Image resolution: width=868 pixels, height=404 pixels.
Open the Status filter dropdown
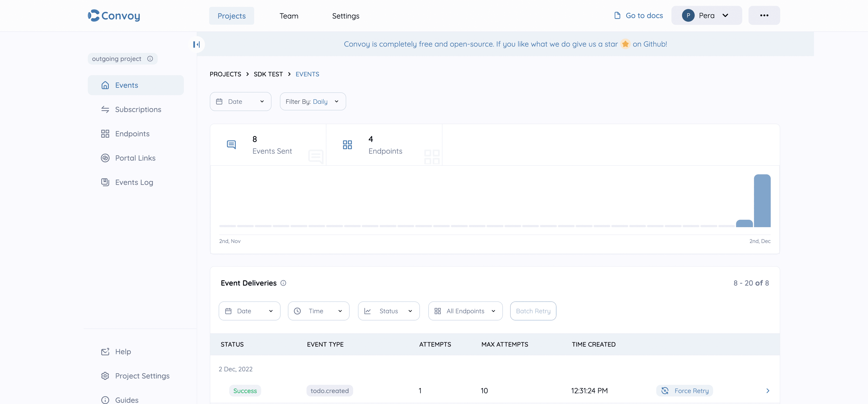pos(388,311)
